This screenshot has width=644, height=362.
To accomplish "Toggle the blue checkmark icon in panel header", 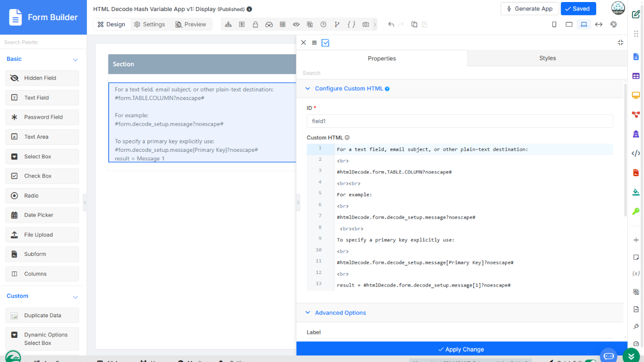I will (x=326, y=43).
